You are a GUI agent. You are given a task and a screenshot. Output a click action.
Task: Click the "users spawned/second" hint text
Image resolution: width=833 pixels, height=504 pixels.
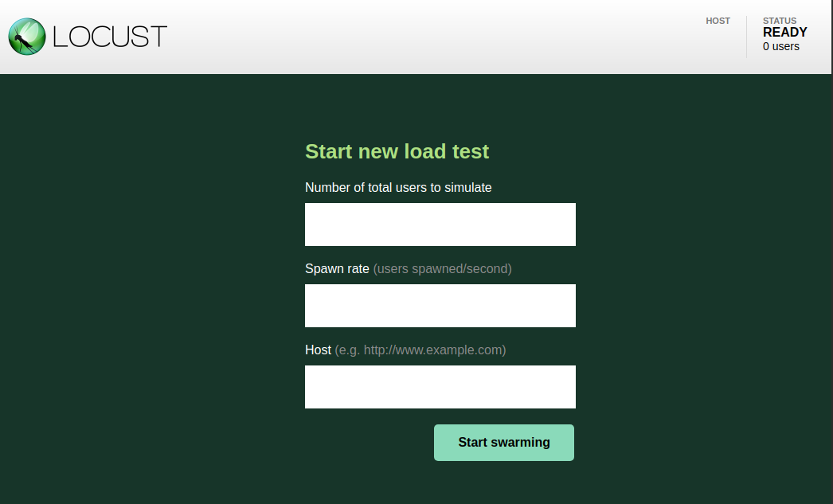442,269
